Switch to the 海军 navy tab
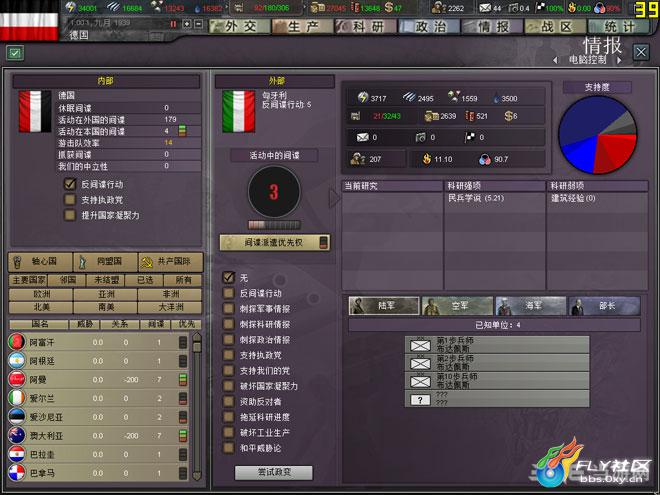Screen dimensions: 660x495 pyautogui.click(x=531, y=306)
